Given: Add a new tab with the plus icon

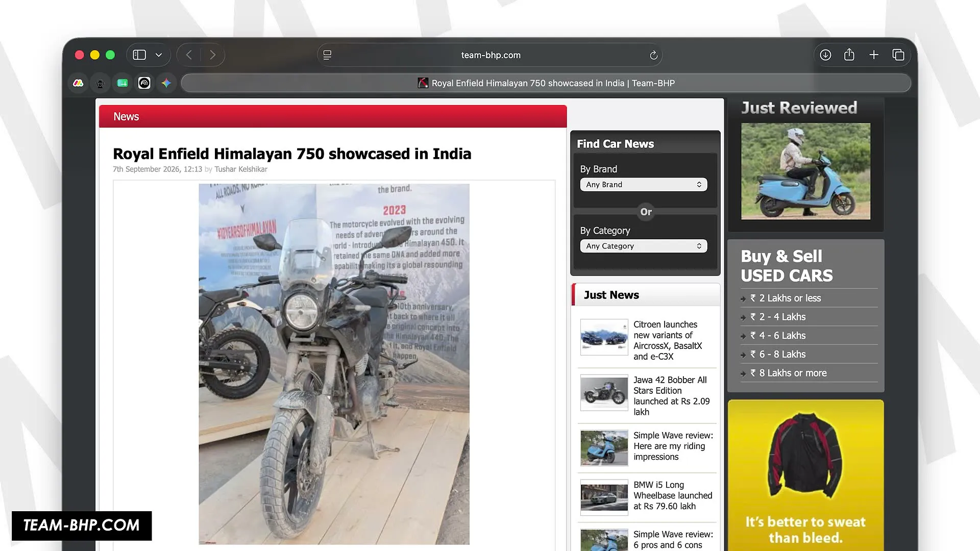Looking at the screenshot, I should 874,55.
